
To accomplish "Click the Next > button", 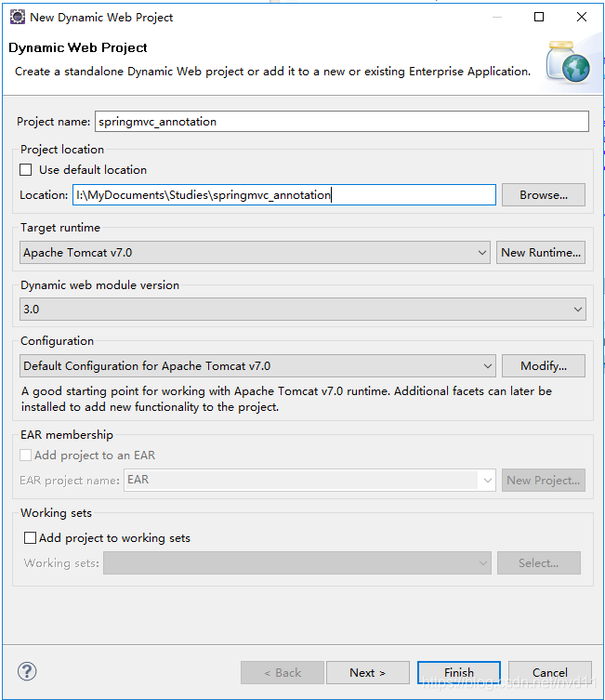I will point(368,672).
